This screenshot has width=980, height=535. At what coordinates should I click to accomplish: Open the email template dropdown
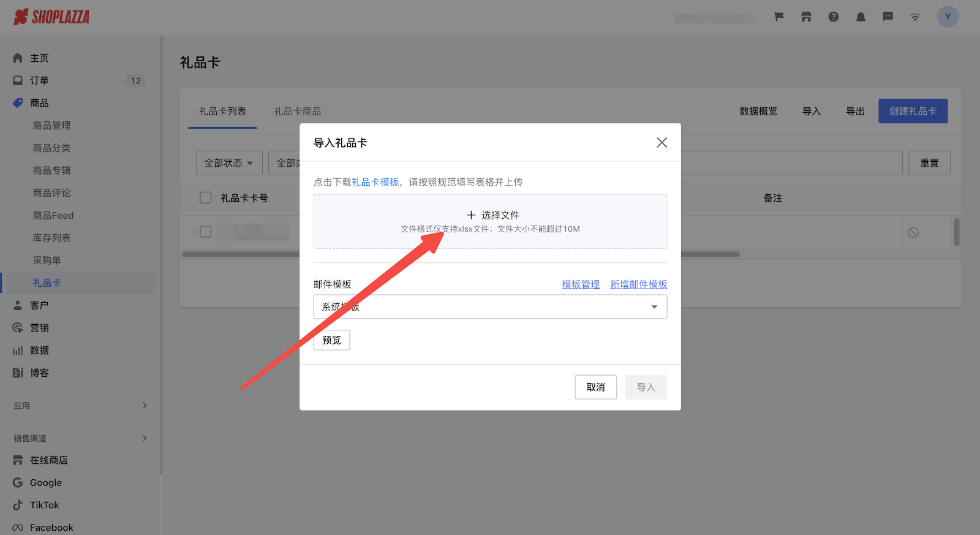click(x=490, y=307)
